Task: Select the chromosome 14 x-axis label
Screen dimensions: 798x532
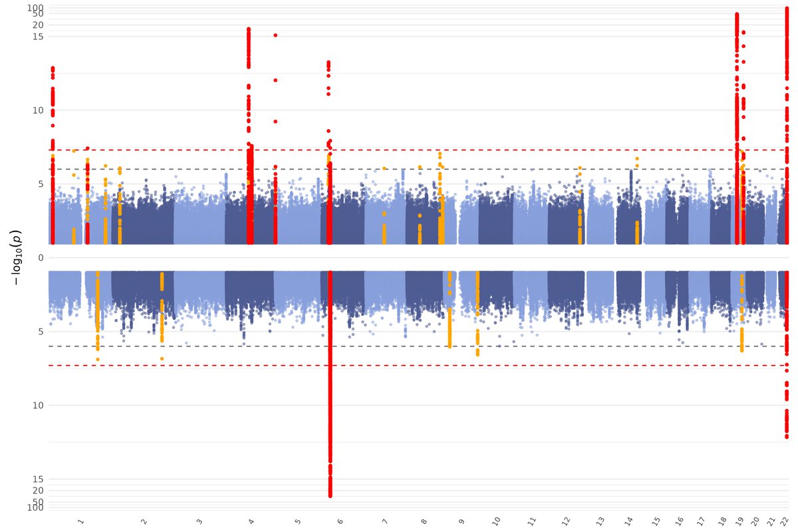Action: (x=629, y=521)
